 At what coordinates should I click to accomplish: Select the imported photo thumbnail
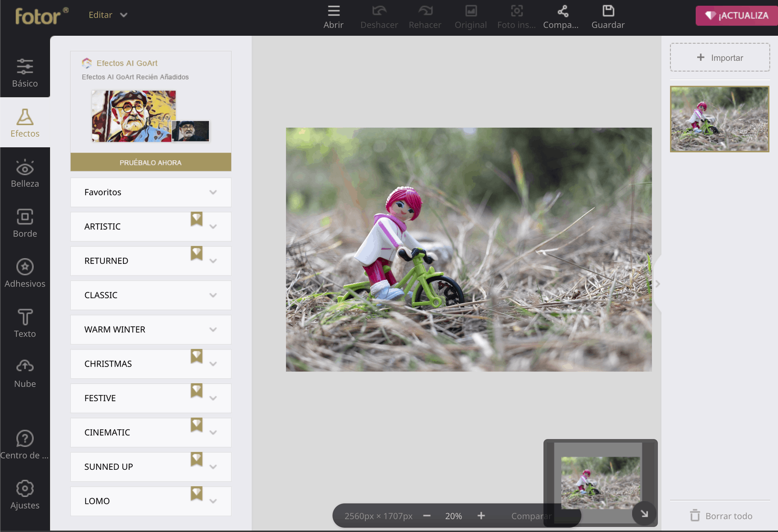pos(719,119)
